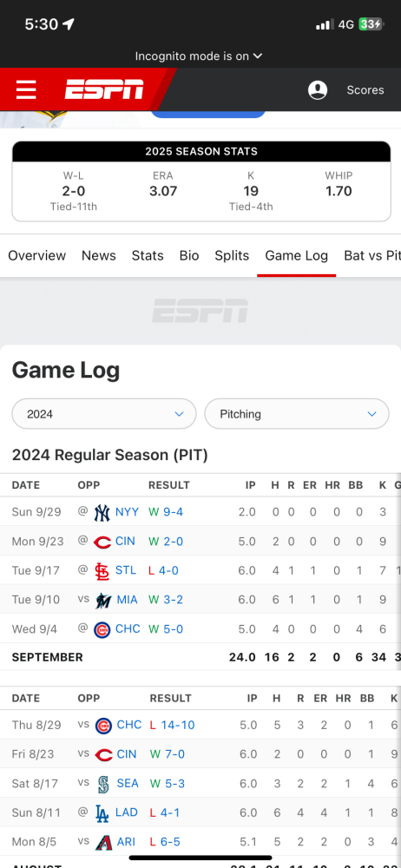Tap the Dodgers team logo
This screenshot has height=868, width=401.
(x=102, y=813)
